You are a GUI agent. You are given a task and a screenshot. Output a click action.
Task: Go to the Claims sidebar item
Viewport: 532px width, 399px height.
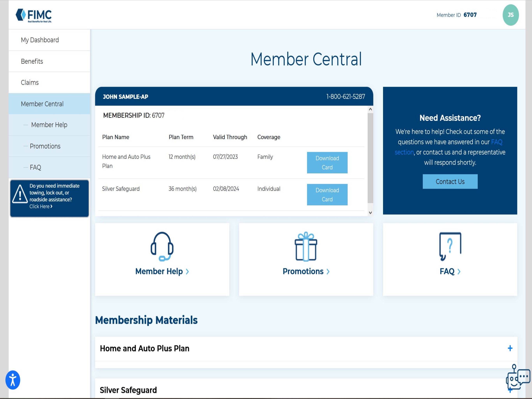tap(30, 83)
